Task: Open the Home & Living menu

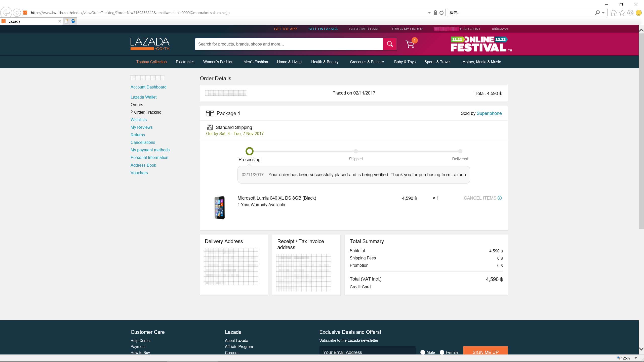Action: (289, 62)
